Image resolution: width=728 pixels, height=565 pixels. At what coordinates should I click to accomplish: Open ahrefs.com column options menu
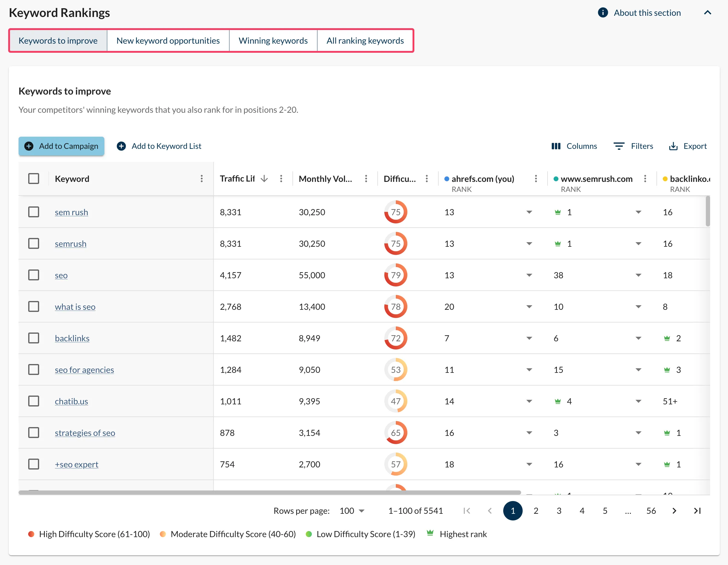pyautogui.click(x=536, y=179)
